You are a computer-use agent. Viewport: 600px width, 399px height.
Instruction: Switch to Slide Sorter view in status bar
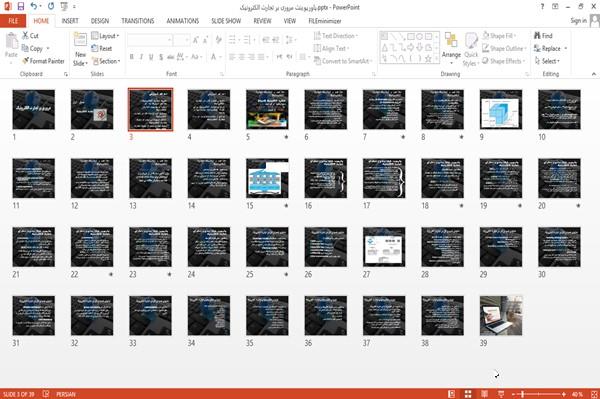(x=468, y=394)
